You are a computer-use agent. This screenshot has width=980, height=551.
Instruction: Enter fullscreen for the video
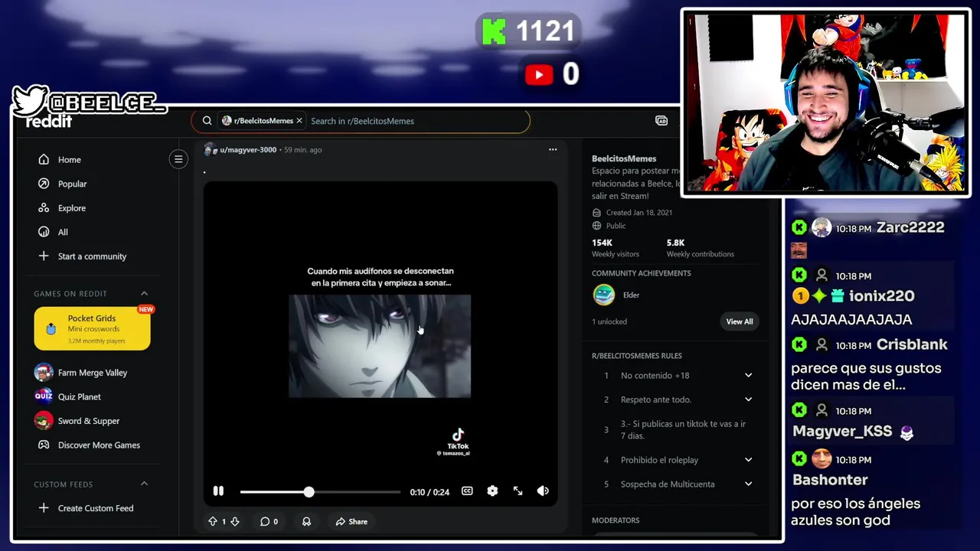pos(518,491)
